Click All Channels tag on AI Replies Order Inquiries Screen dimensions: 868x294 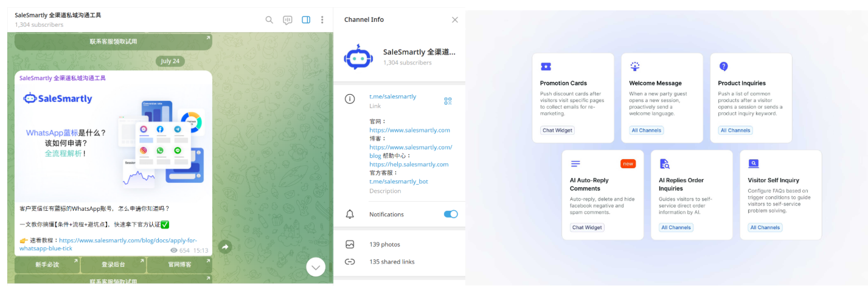[676, 227]
